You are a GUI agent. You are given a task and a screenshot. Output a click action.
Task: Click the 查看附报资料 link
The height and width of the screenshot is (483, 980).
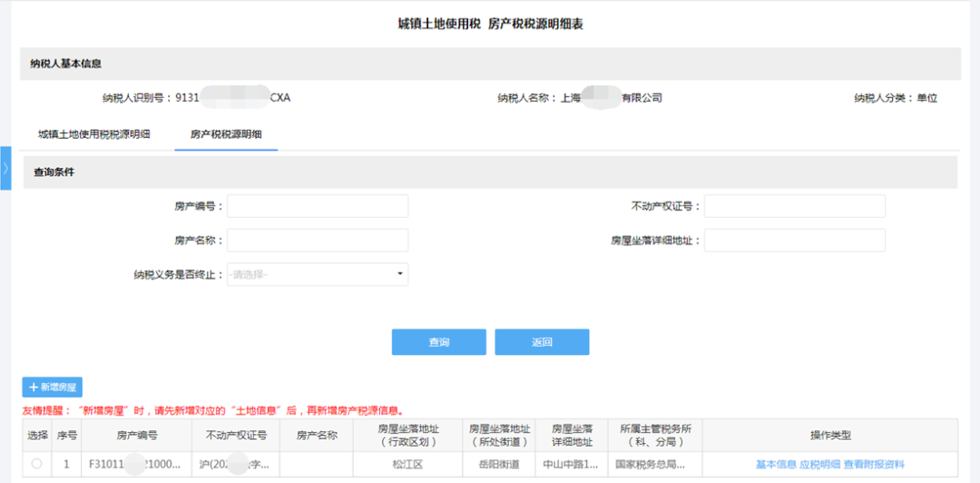[874, 464]
